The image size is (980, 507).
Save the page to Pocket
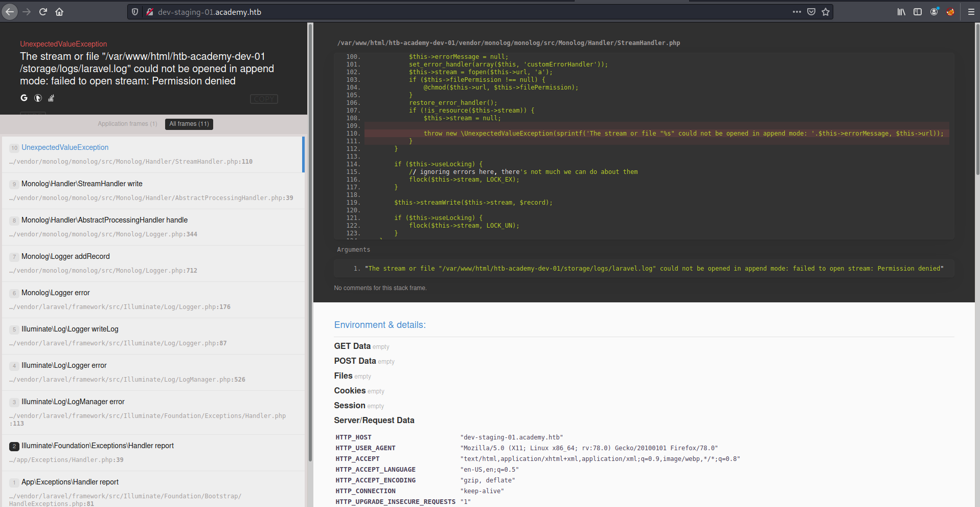pyautogui.click(x=811, y=12)
